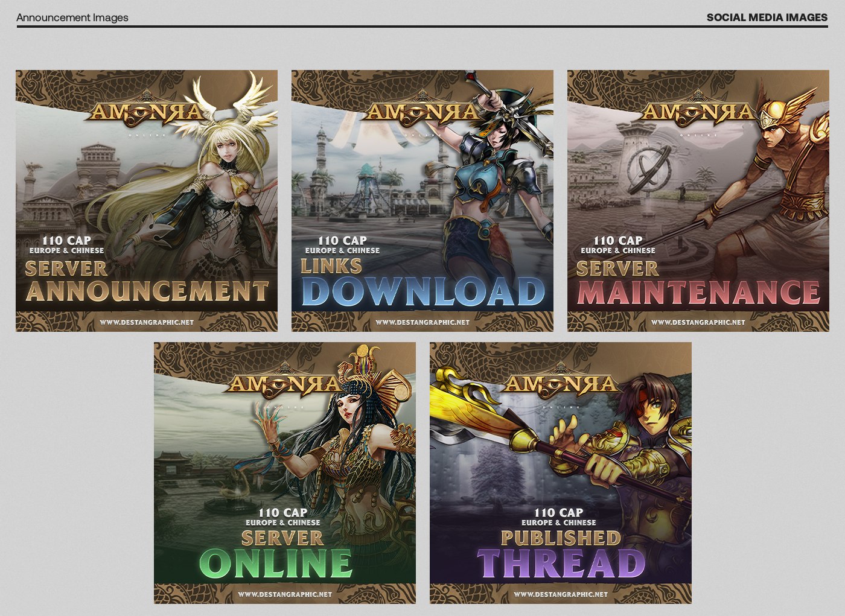The image size is (845, 616).
Task: Click the Amonra logo on the Links Download image
Action: coord(422,111)
